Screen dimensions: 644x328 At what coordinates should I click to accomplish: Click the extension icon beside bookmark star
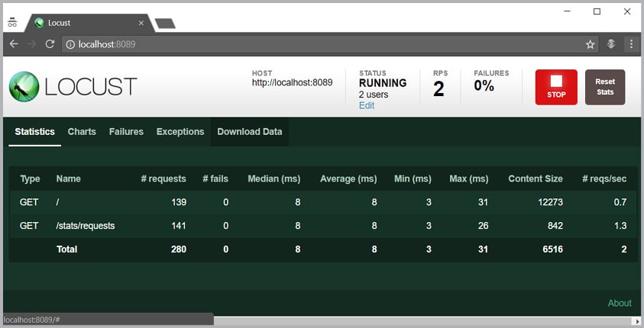click(611, 44)
